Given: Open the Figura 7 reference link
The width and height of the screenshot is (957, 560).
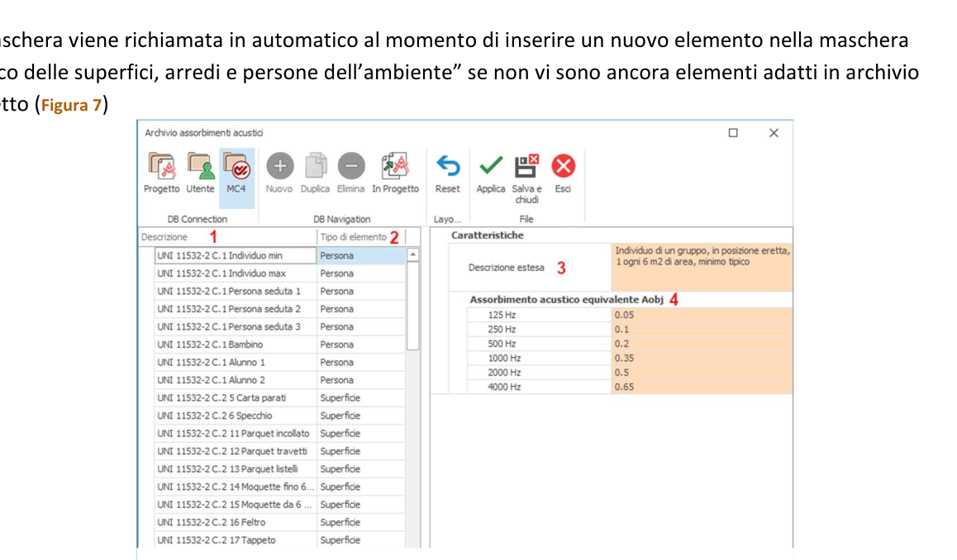Looking at the screenshot, I should click(71, 106).
